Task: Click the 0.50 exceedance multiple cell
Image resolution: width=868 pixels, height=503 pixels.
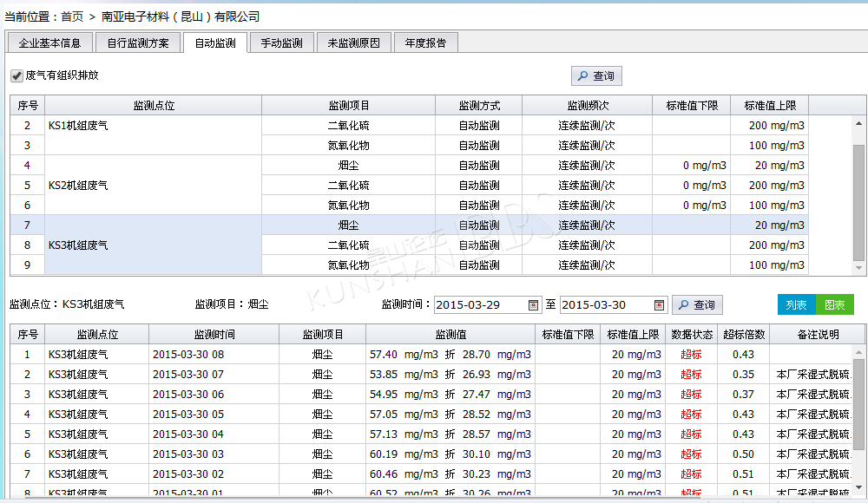Action: pyautogui.click(x=744, y=454)
